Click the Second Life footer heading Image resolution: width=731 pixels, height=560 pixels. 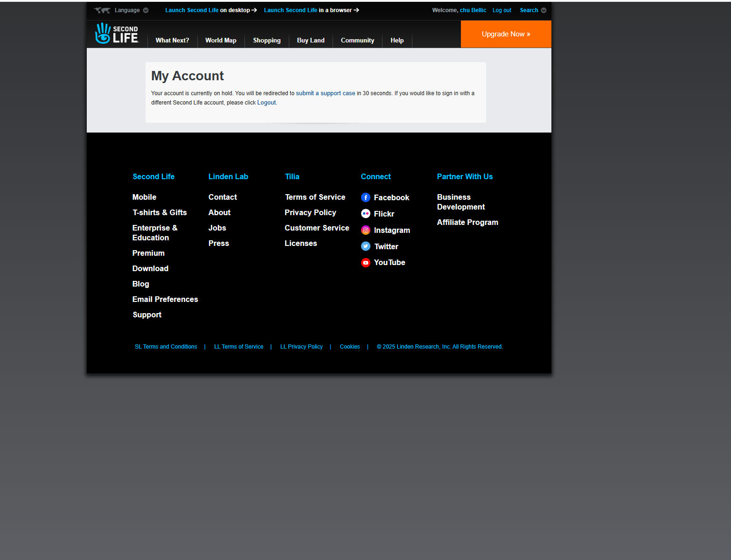[x=153, y=177]
